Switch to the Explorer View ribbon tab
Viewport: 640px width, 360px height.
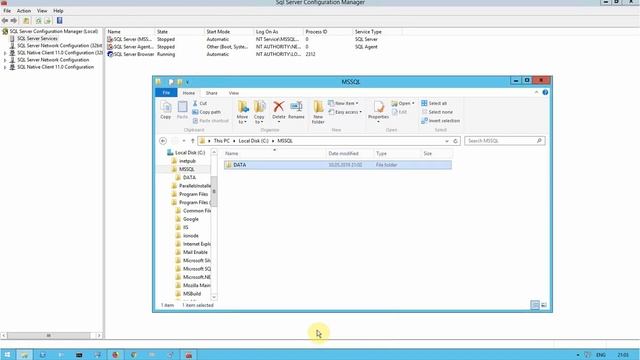[233, 93]
